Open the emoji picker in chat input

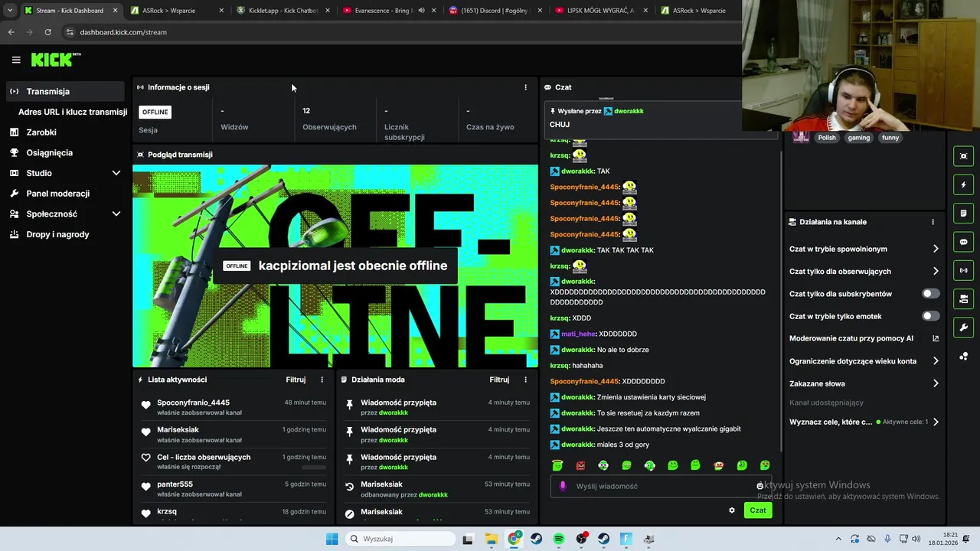coord(759,486)
